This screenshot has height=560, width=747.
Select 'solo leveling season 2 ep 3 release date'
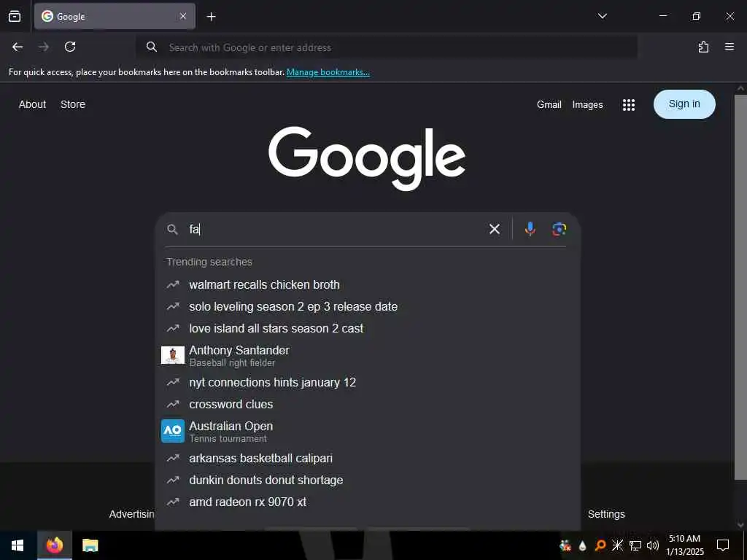tap(368, 307)
